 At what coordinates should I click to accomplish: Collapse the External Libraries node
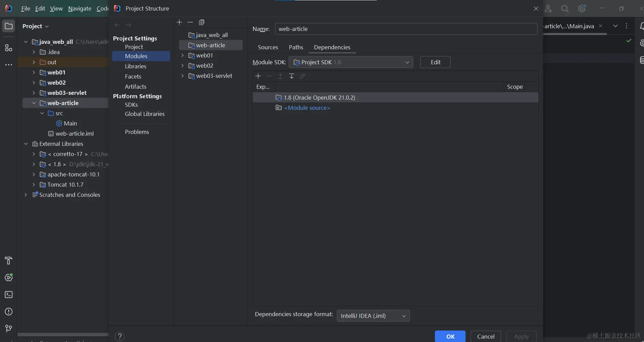[x=26, y=144]
